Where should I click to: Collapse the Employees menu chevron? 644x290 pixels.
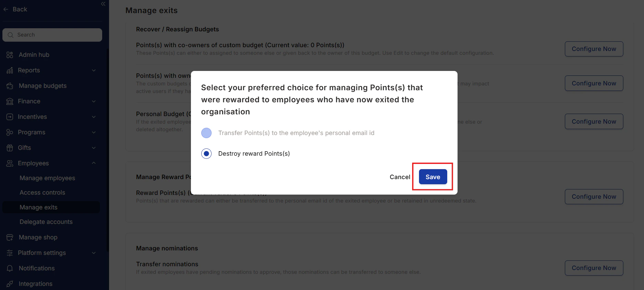pyautogui.click(x=94, y=163)
